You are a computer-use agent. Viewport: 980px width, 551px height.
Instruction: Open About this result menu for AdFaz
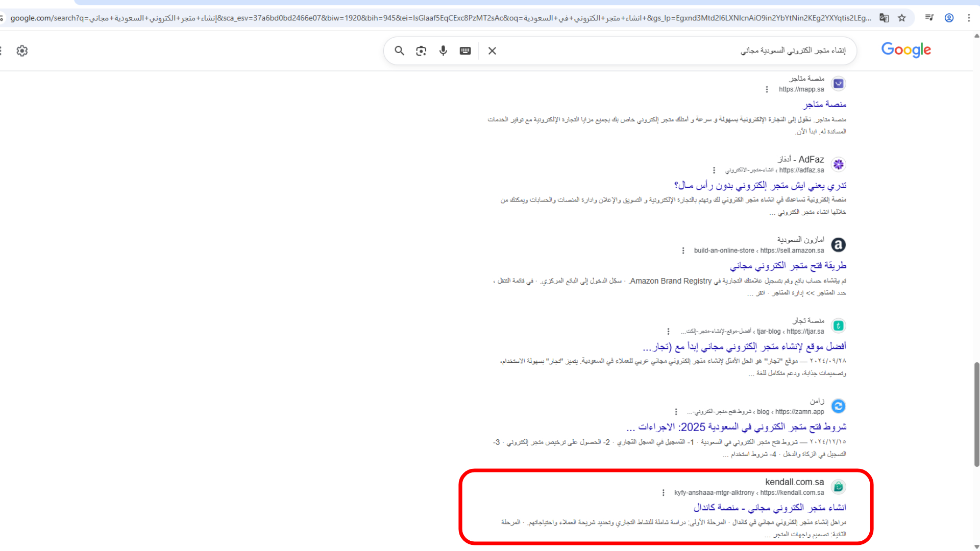point(714,170)
